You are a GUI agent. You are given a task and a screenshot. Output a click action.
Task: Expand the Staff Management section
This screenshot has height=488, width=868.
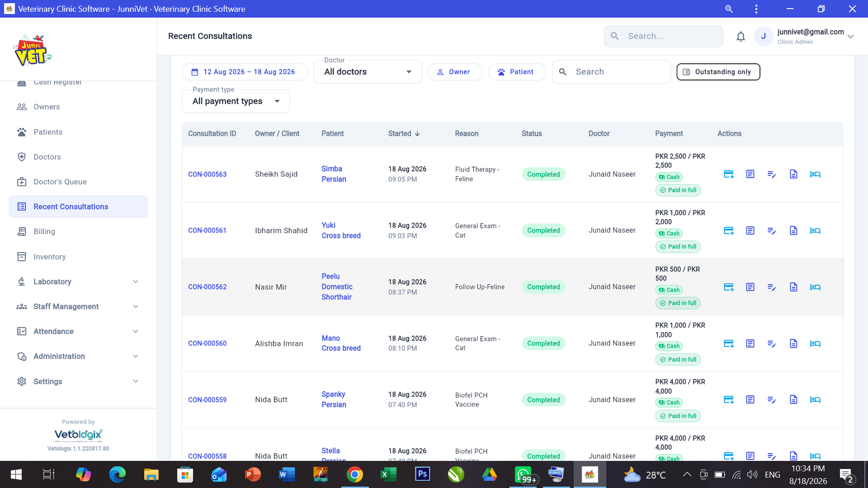pos(78,306)
